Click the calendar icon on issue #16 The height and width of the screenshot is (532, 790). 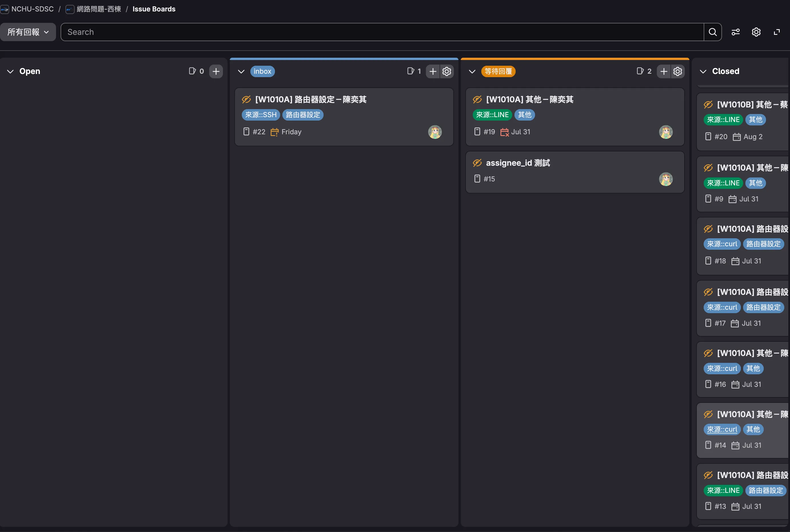735,384
